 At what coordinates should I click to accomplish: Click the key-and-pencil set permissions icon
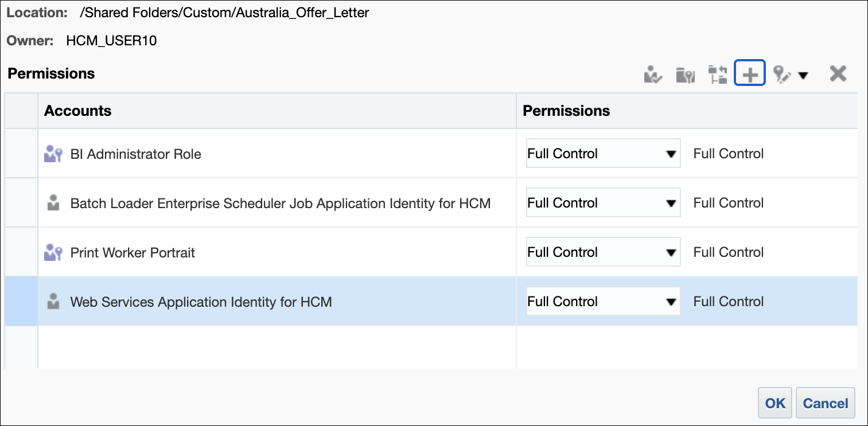coord(782,75)
